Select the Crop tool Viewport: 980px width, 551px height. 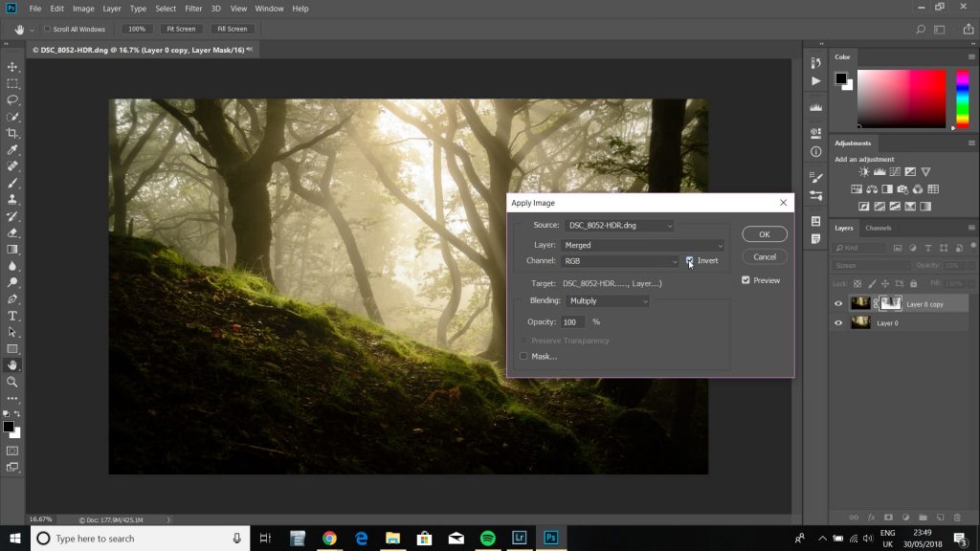(x=12, y=133)
